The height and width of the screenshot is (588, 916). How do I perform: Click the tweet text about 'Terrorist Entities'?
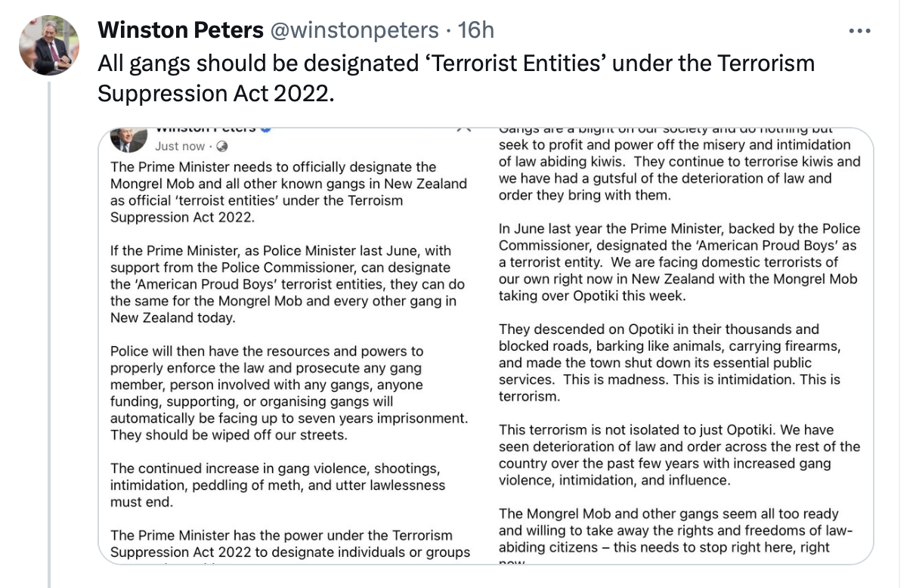pyautogui.click(x=456, y=77)
